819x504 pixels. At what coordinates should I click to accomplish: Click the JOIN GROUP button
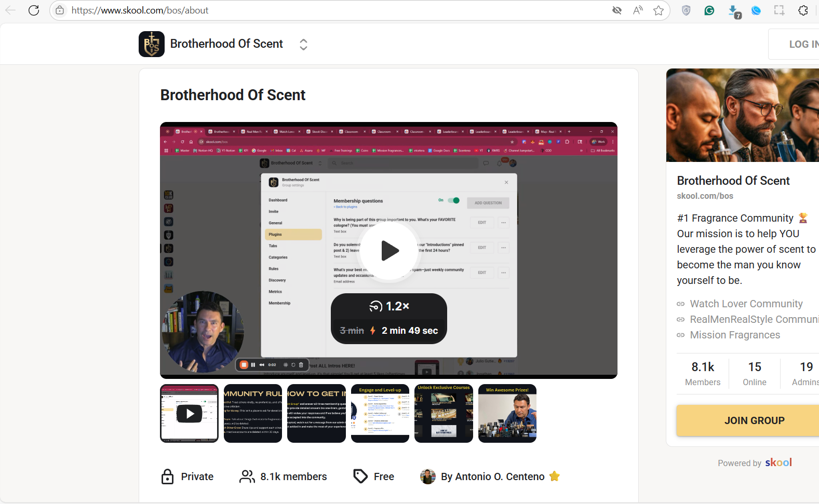coord(748,420)
